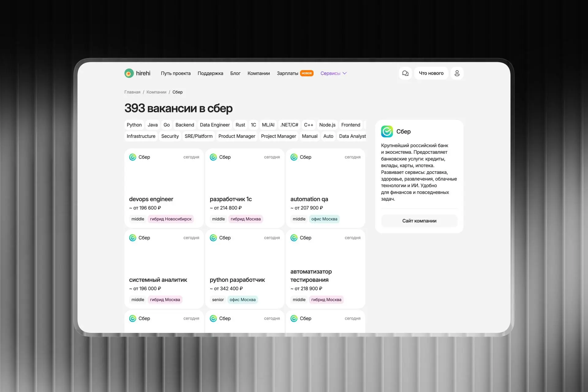Filter by the ML/AI tag
Viewport: 588px width, 392px height.
point(268,125)
